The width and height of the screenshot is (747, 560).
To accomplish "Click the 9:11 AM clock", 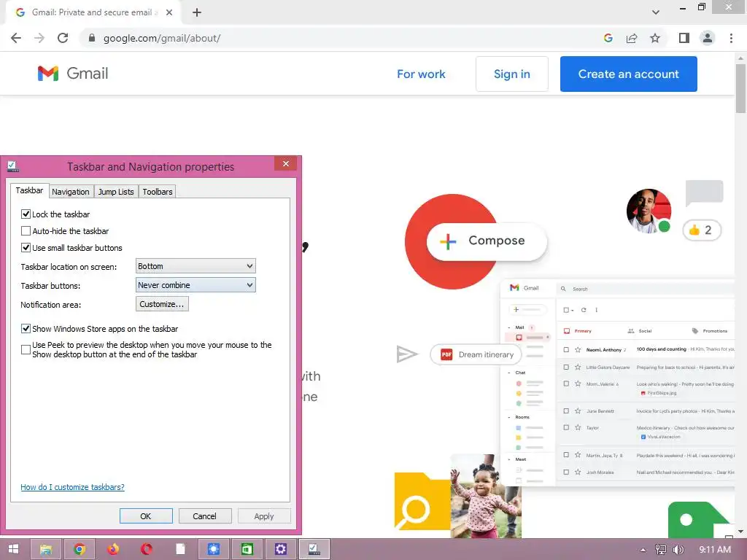I will coord(715,550).
